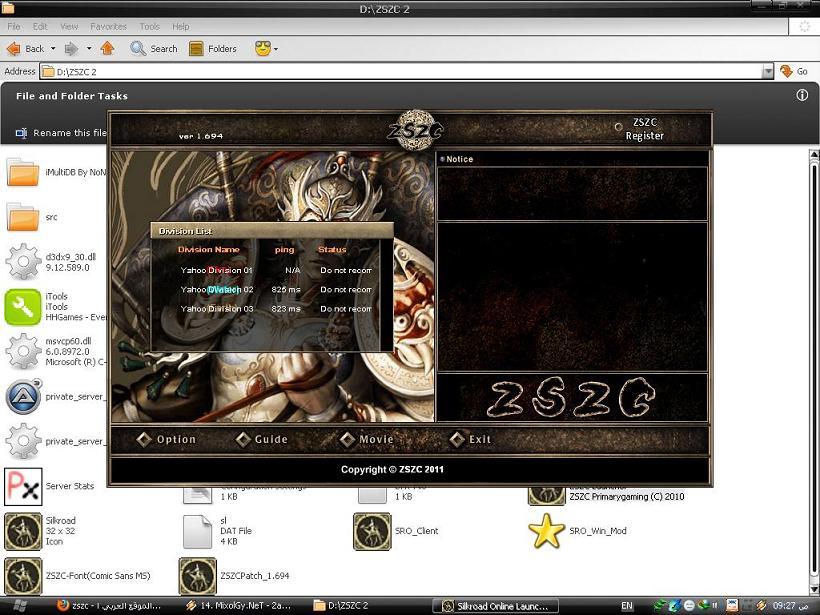Select the green iTools application icon
The width and height of the screenshot is (820, 615).
[x=23, y=307]
